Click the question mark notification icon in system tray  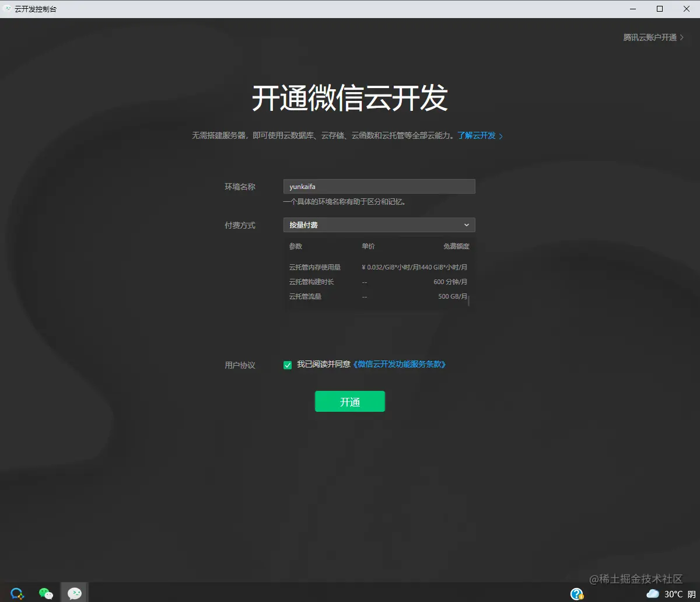577,593
